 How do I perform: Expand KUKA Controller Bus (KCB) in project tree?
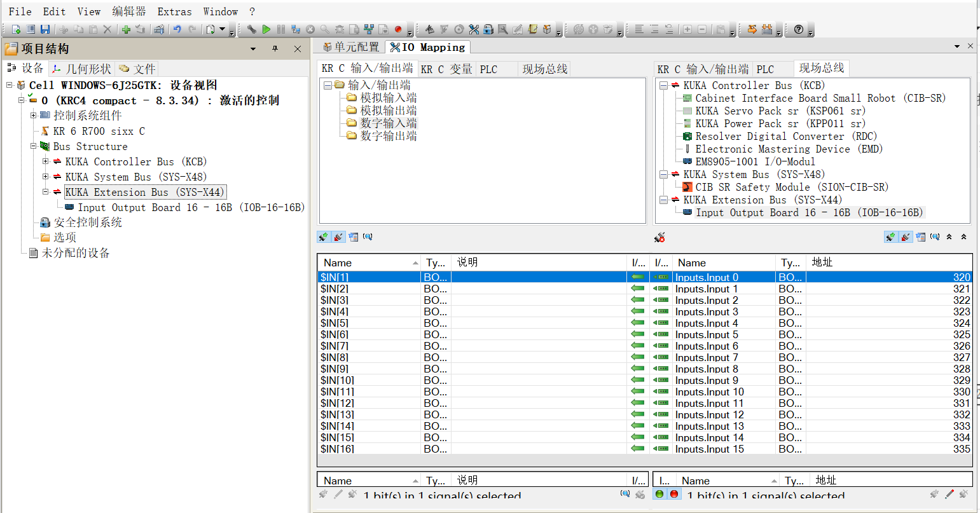click(46, 161)
